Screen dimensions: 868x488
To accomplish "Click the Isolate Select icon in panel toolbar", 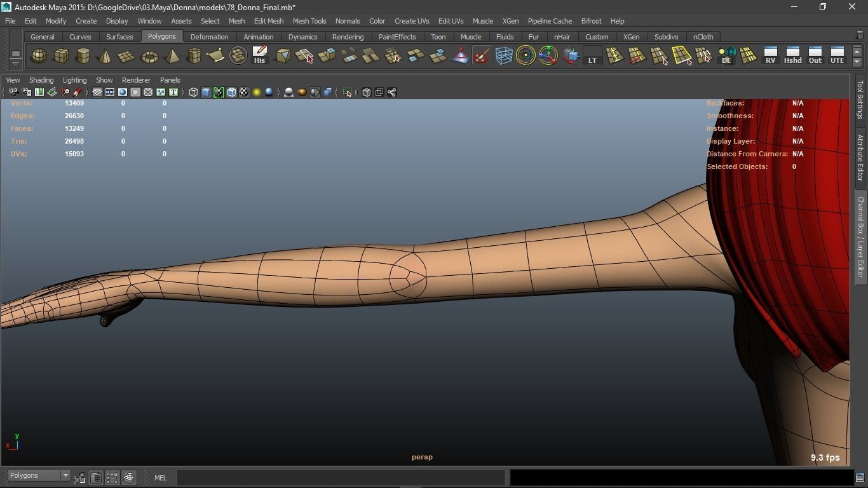I will point(348,92).
